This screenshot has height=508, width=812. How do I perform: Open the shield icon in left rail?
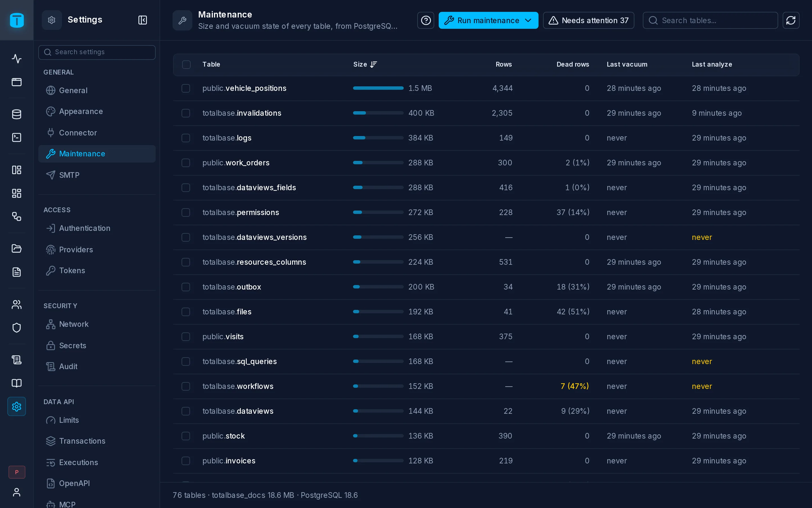coord(16,328)
